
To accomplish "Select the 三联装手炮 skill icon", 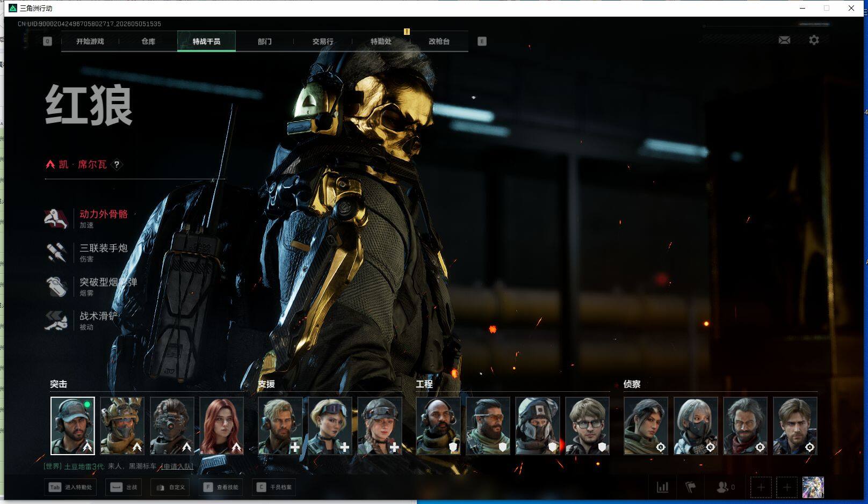I will (56, 252).
